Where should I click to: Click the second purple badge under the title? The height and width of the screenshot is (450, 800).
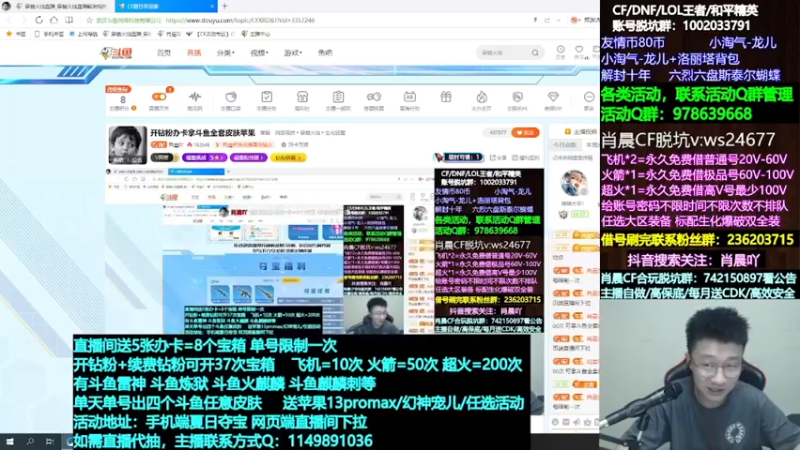[x=248, y=158]
